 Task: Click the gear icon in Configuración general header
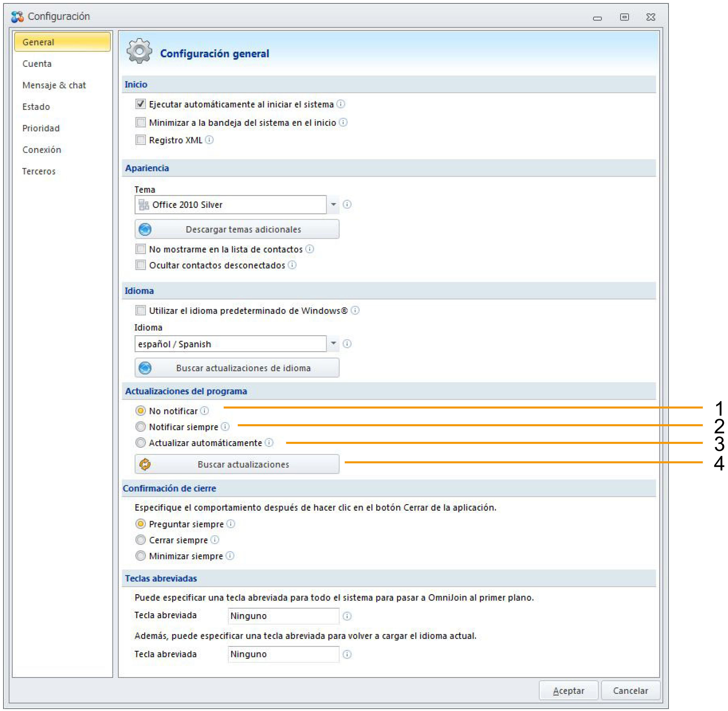tap(139, 51)
